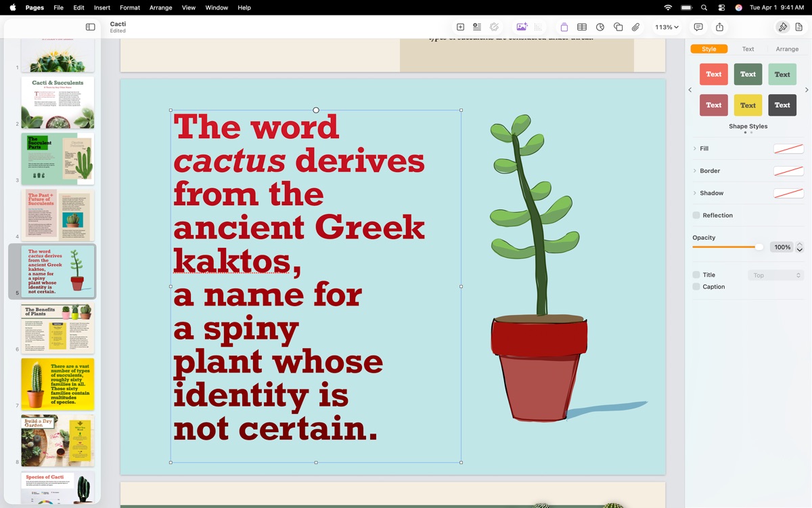Screen dimensions: 812x508
Task: Open the Chart insert tool
Action: click(x=600, y=27)
